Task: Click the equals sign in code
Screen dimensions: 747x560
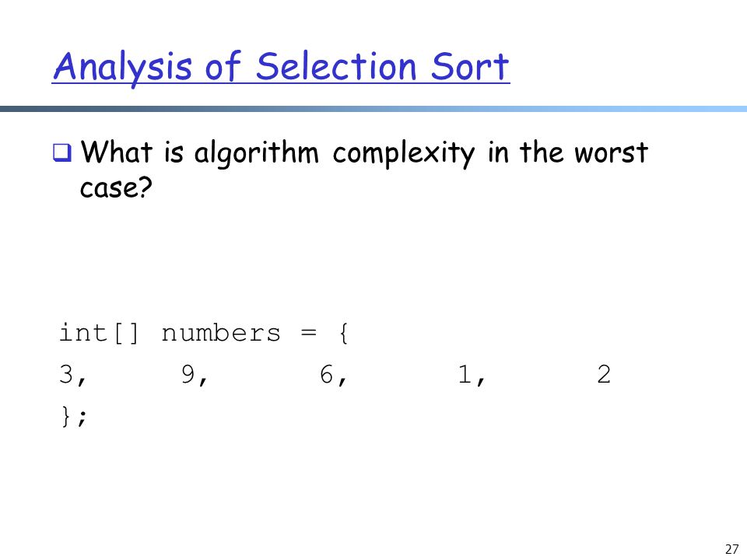Action: tap(309, 333)
